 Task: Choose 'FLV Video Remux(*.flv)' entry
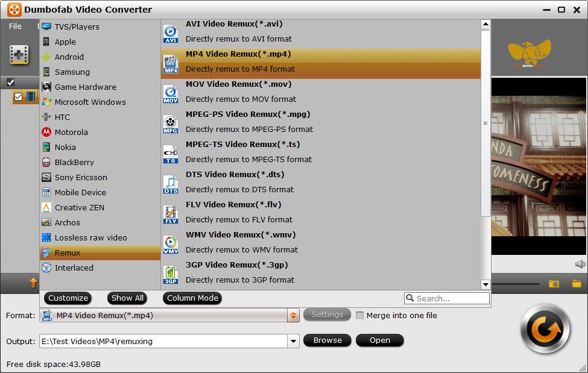[x=321, y=215]
